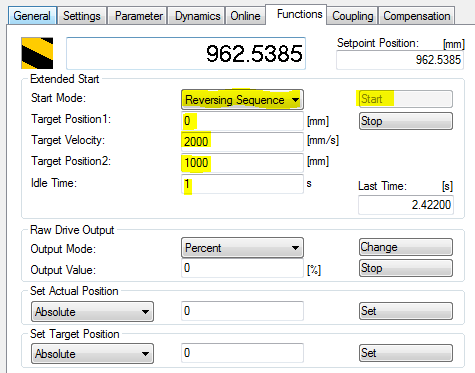Click the Target Velocity input field

(242, 142)
